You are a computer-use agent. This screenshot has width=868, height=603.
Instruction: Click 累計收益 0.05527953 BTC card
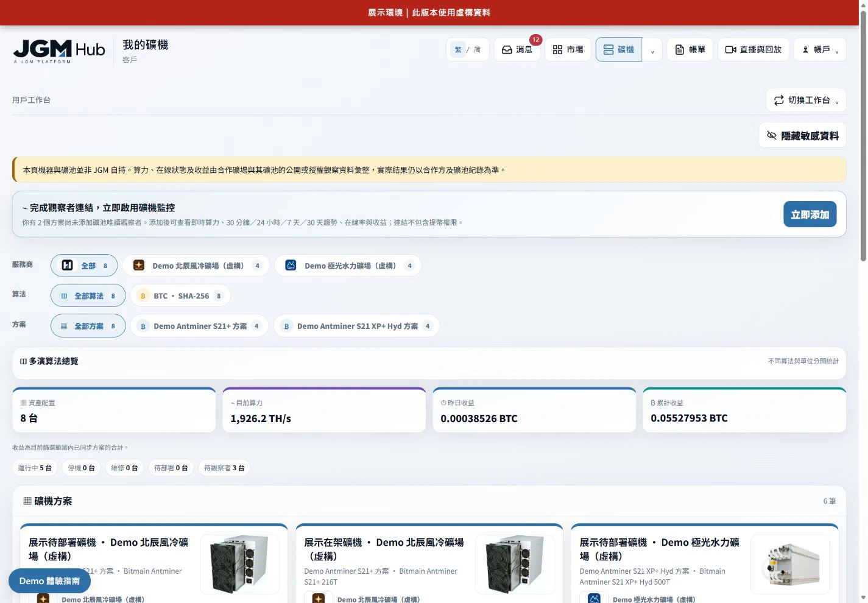744,411
